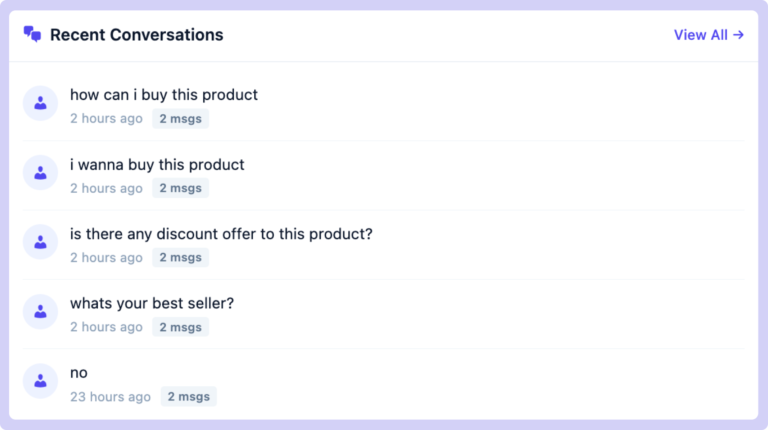Click "2 hours ago" under best seller conversation

coord(106,327)
